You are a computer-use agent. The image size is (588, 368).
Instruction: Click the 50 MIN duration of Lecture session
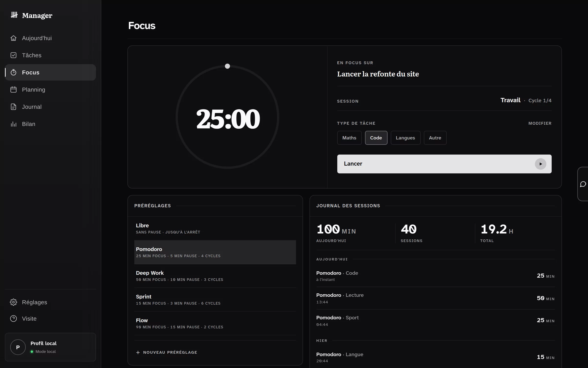click(x=545, y=298)
